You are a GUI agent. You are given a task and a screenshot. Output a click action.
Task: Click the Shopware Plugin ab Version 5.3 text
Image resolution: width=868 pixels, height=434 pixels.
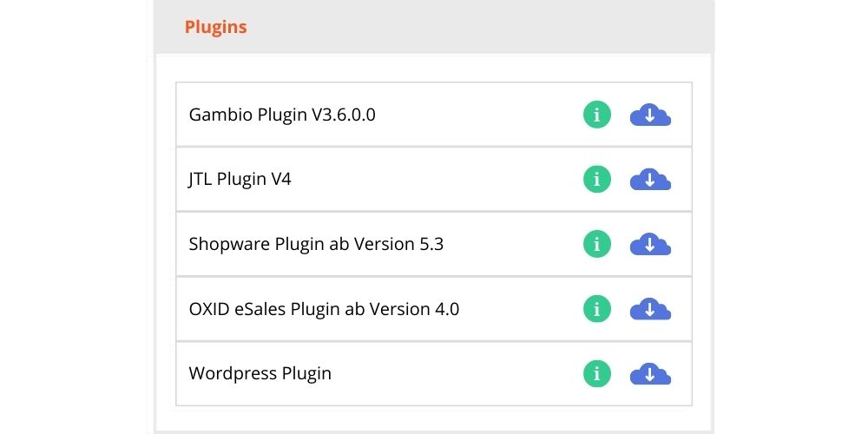[316, 244]
